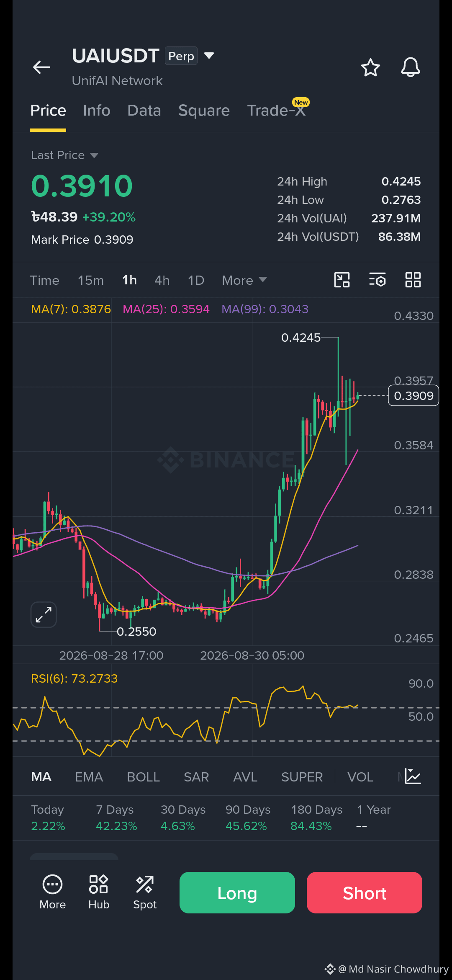The image size is (452, 980).
Task: Enable the EMA indicator
Action: click(89, 777)
